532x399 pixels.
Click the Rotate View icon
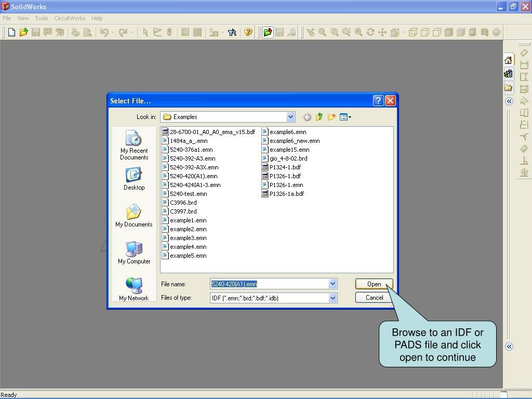(370, 32)
